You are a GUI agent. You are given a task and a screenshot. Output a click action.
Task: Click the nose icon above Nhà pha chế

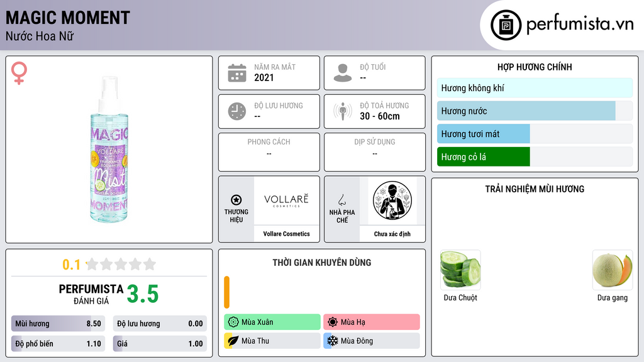pos(341,200)
